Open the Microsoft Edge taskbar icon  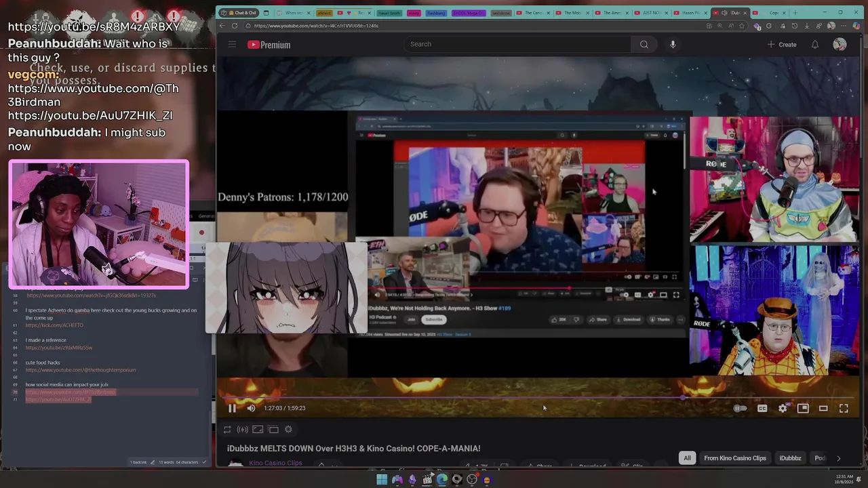[442, 480]
